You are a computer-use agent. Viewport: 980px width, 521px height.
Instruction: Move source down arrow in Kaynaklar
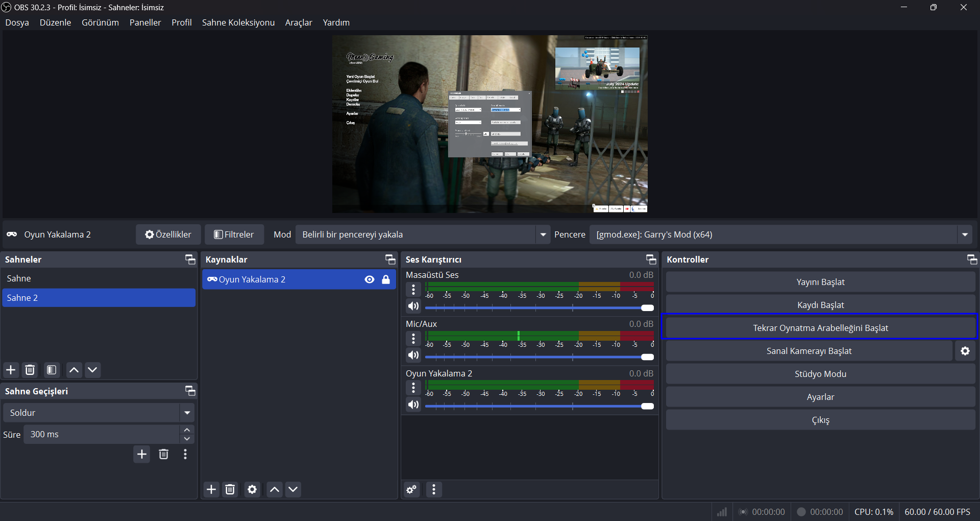pyautogui.click(x=293, y=489)
